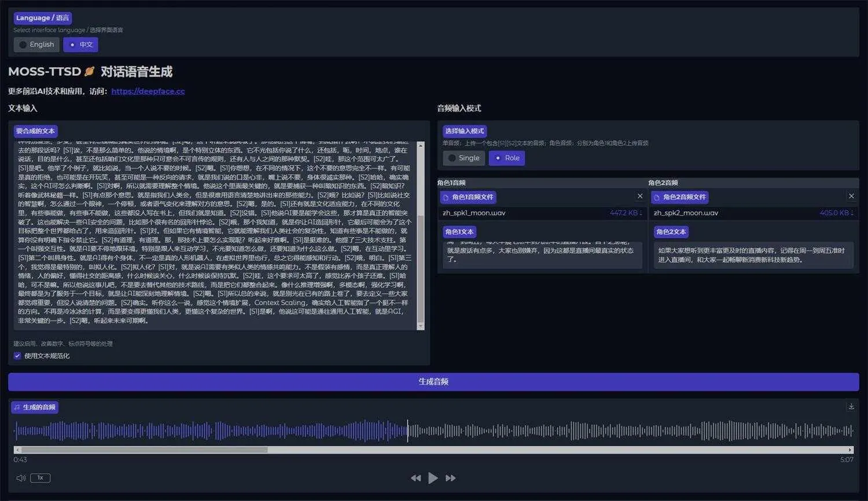Image resolution: width=868 pixels, height=501 pixels.
Task: Select English interface language
Action: [x=36, y=45]
